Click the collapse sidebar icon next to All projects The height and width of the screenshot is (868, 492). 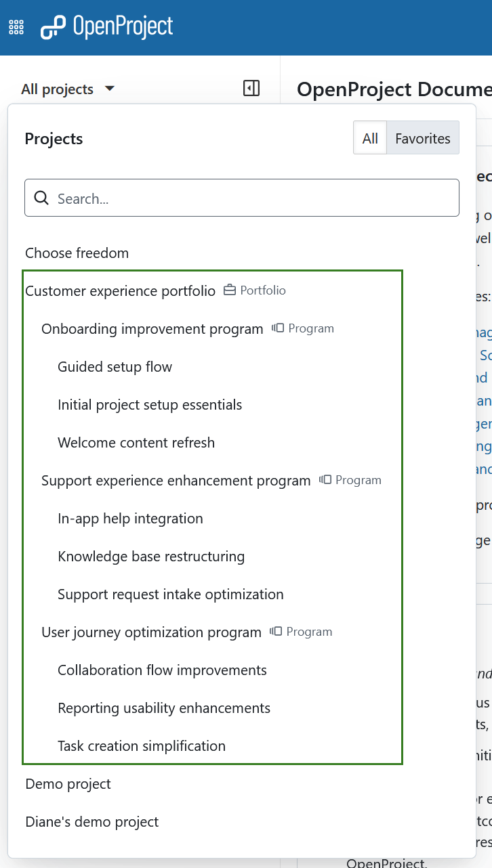tap(251, 88)
